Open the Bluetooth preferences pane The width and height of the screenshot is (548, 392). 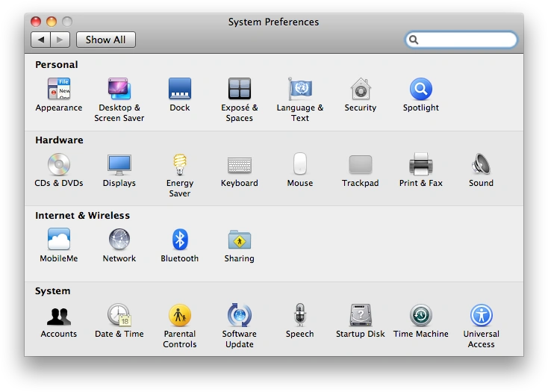[180, 240]
